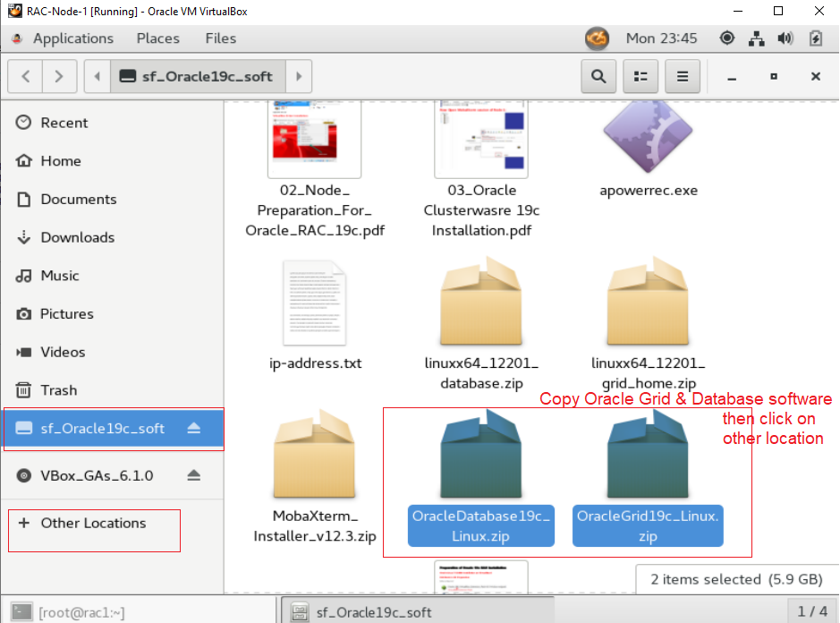Image resolution: width=840 pixels, height=623 pixels.
Task: Open the file search magnifier button
Action: coord(598,76)
